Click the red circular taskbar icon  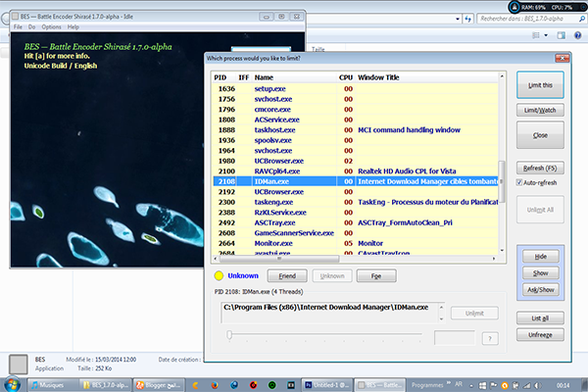click(254, 385)
